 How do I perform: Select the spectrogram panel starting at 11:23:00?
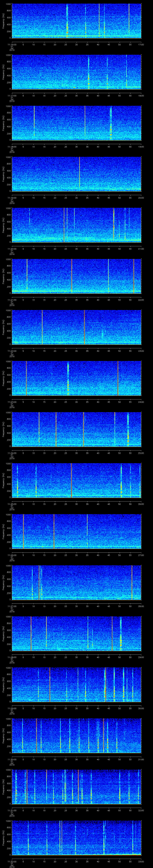click(76, 378)
